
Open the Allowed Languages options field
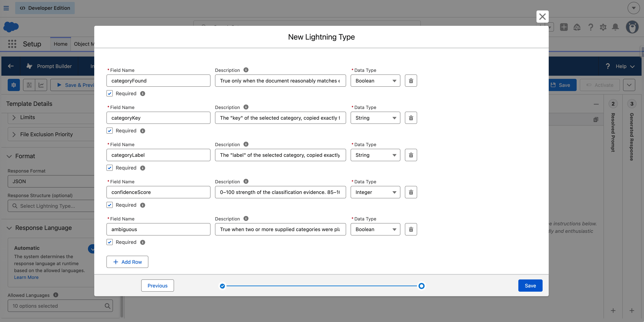point(60,306)
